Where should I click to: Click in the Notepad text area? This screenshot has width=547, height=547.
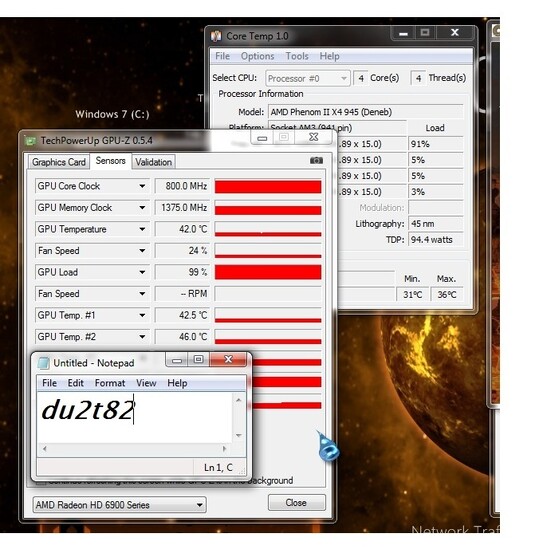tap(135, 417)
